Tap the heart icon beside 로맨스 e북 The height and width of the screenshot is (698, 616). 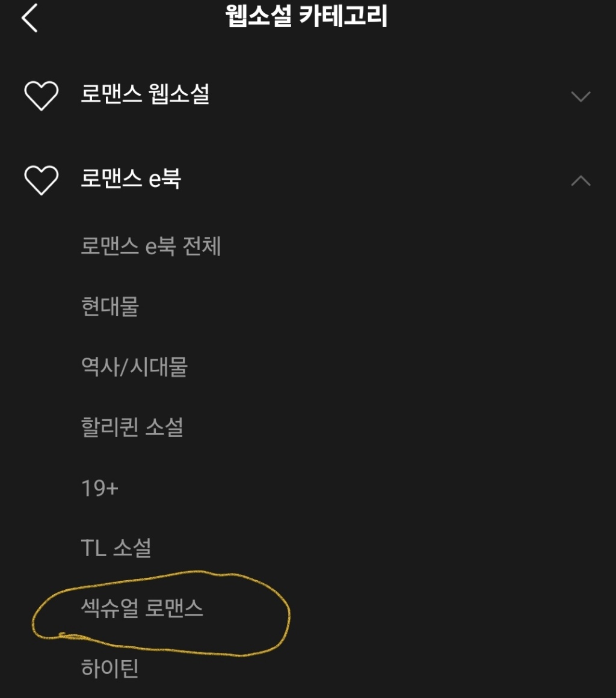(x=41, y=180)
